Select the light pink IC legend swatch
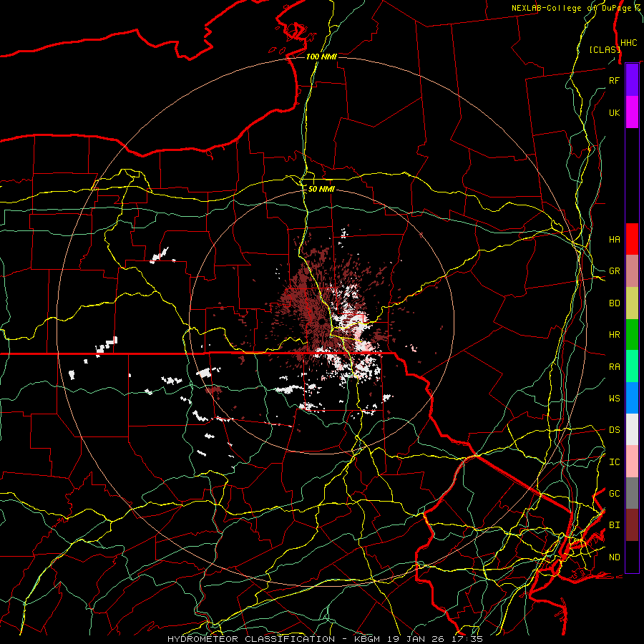This screenshot has height=644, width=644. [x=632, y=462]
